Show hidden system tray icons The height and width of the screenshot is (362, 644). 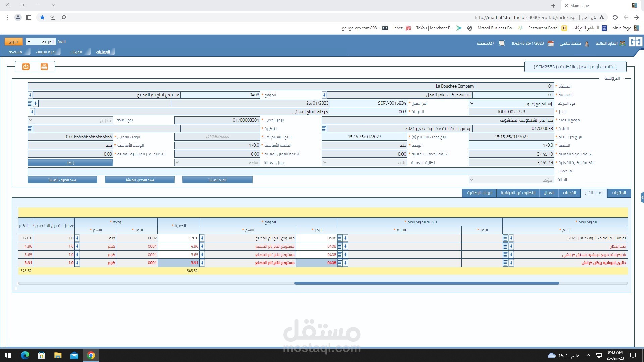588,355
